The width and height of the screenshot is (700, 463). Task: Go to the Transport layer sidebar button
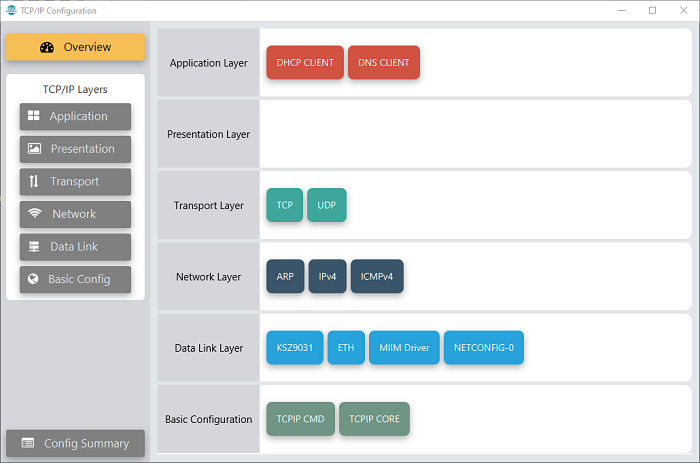[75, 182]
